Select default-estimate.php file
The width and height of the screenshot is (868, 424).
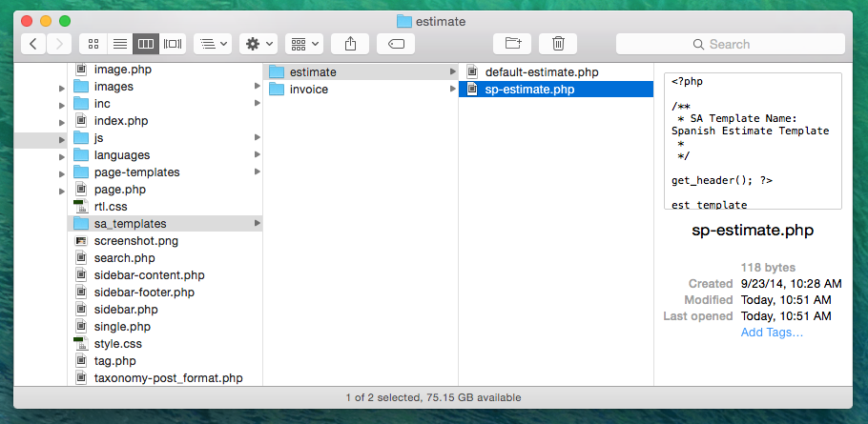click(x=556, y=71)
